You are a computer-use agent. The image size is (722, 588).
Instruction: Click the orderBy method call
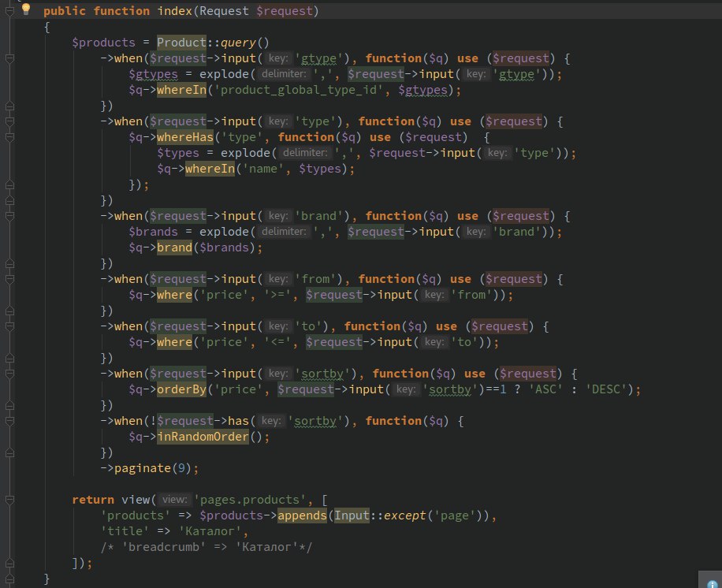[x=181, y=389]
